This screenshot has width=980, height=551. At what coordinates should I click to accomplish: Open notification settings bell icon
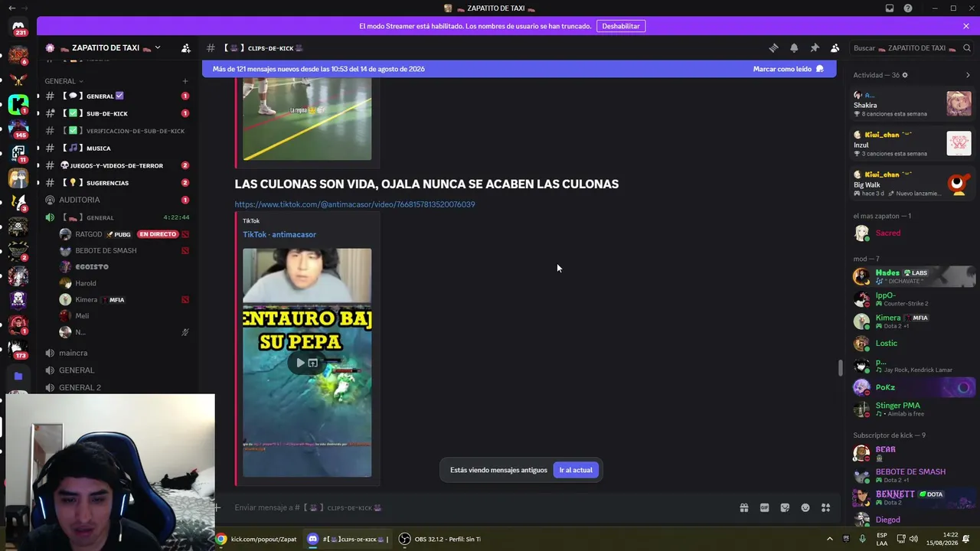(x=794, y=47)
